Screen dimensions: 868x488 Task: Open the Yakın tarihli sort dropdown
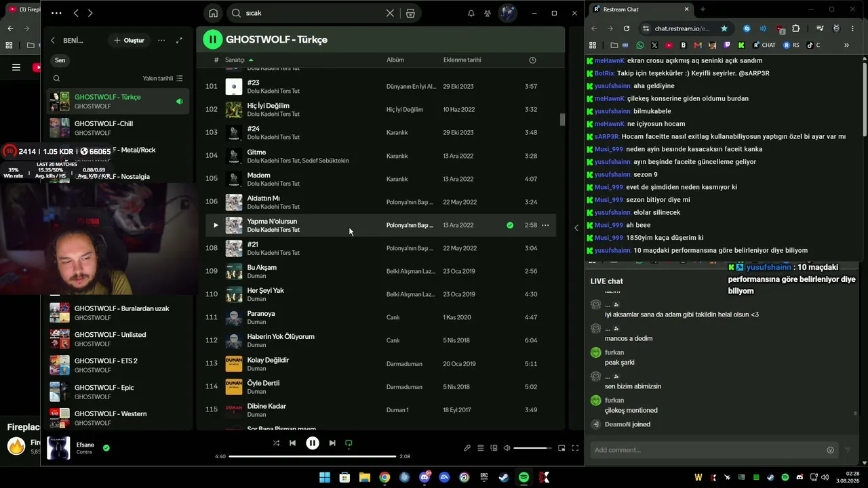pos(163,79)
